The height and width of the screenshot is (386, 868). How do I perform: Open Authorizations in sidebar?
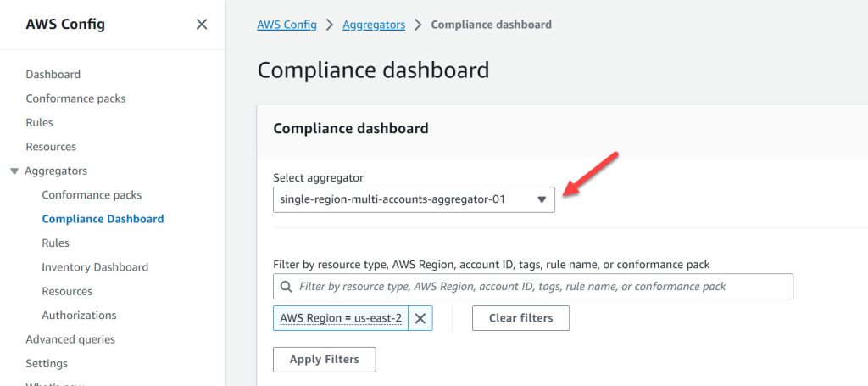(x=79, y=315)
